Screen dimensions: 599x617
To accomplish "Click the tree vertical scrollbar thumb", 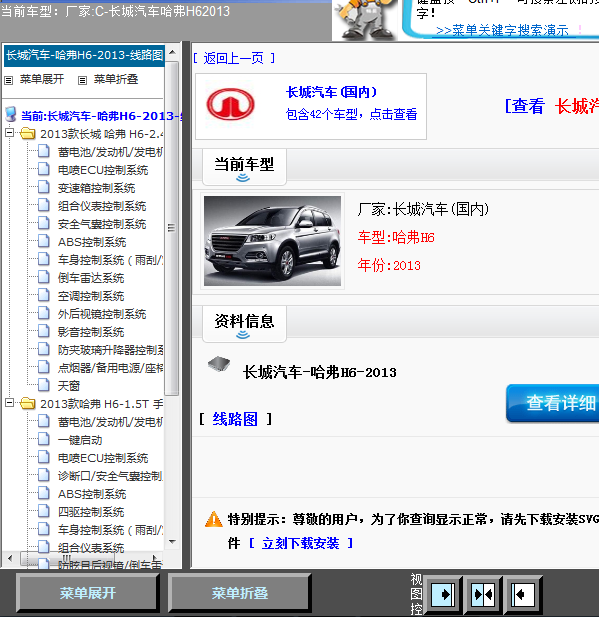I will point(172,227).
